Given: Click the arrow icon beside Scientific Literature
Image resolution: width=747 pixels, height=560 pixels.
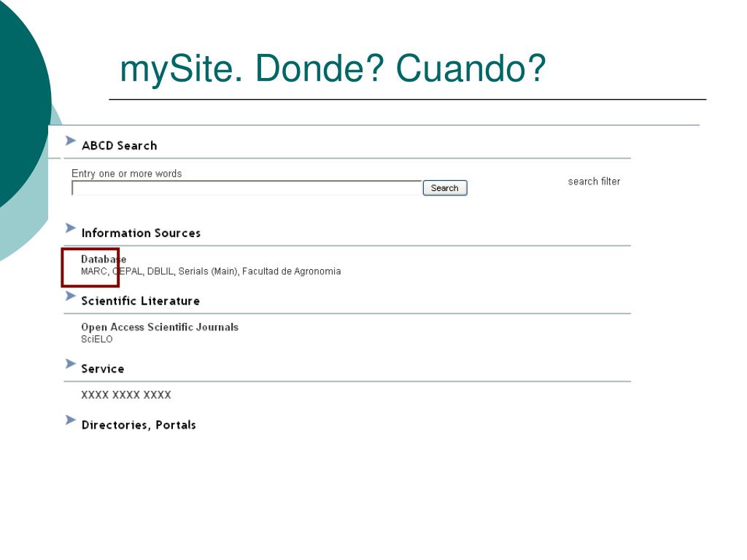Looking at the screenshot, I should click(71, 296).
